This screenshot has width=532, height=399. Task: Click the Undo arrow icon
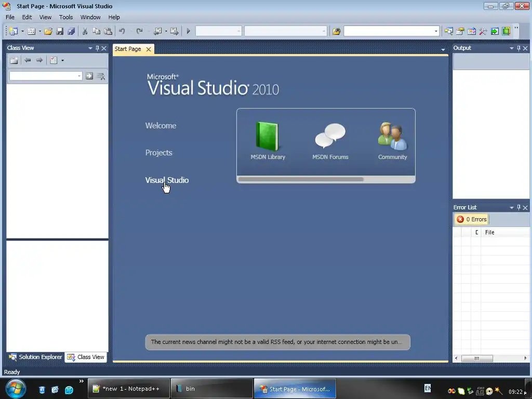(x=122, y=31)
